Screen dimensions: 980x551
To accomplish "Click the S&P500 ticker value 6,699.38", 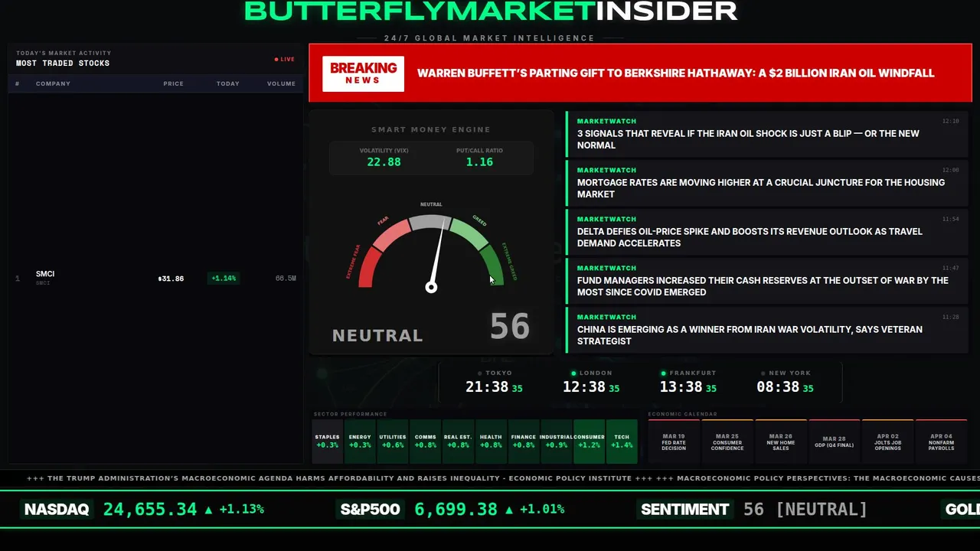I will (x=456, y=509).
